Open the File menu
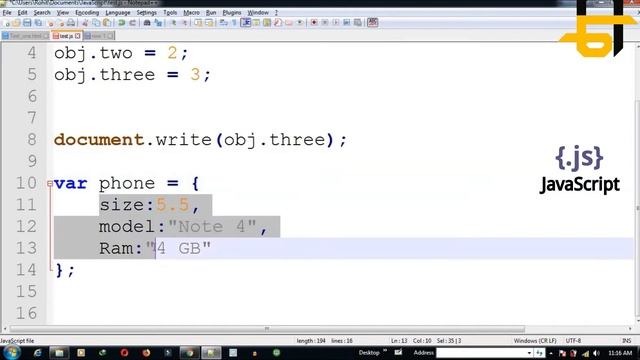Screen dimensions: 640x360 pyautogui.click(x=7, y=13)
